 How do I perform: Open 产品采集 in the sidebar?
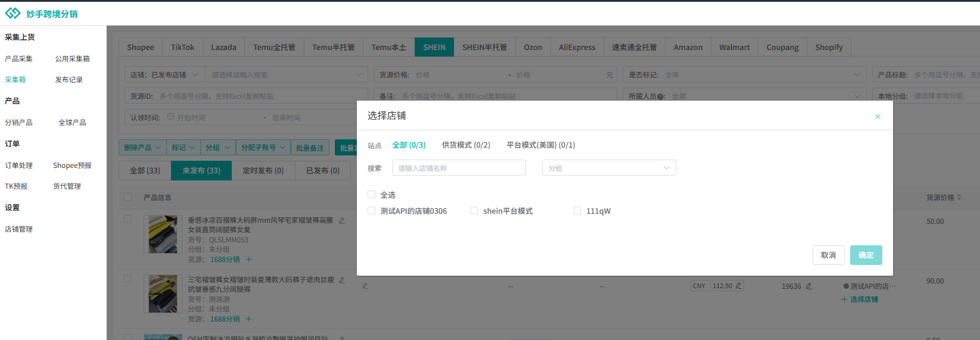click(x=18, y=58)
